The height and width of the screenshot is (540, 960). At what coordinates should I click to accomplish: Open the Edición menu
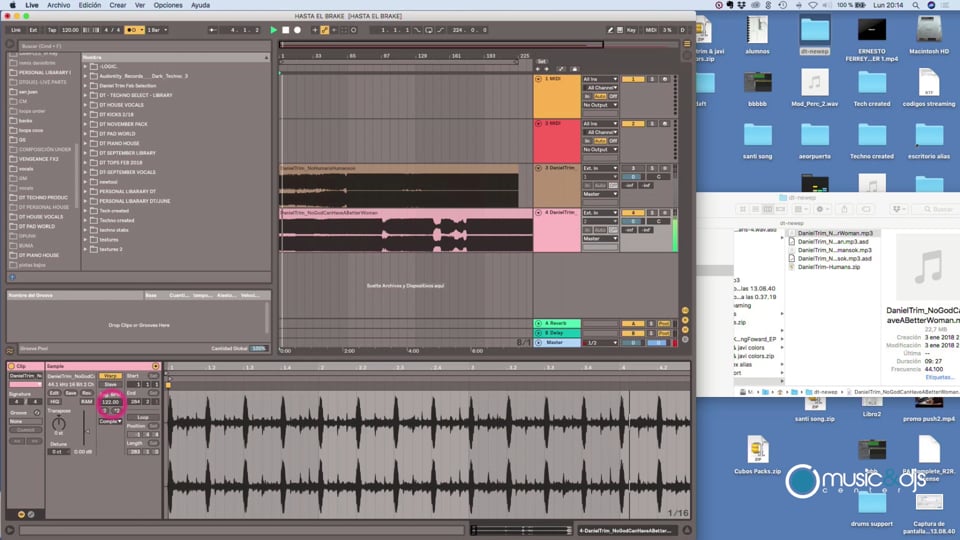pos(89,5)
